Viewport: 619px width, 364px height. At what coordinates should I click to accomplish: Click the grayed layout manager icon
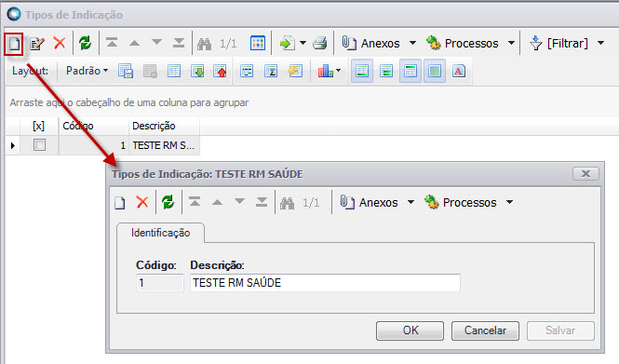(150, 71)
